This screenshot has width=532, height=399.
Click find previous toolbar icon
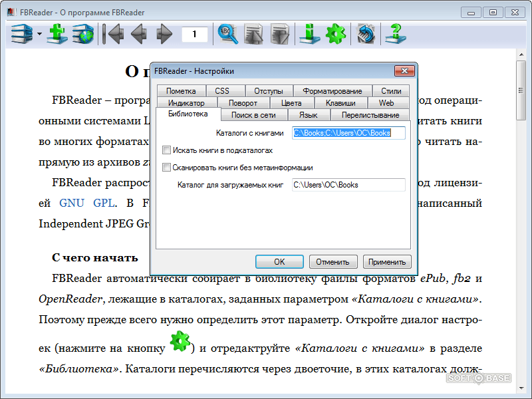(x=253, y=34)
